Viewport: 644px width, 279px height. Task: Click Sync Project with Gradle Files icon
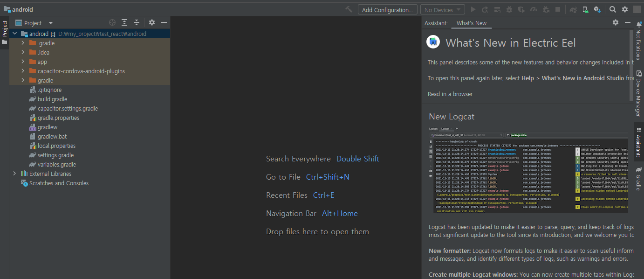574,9
